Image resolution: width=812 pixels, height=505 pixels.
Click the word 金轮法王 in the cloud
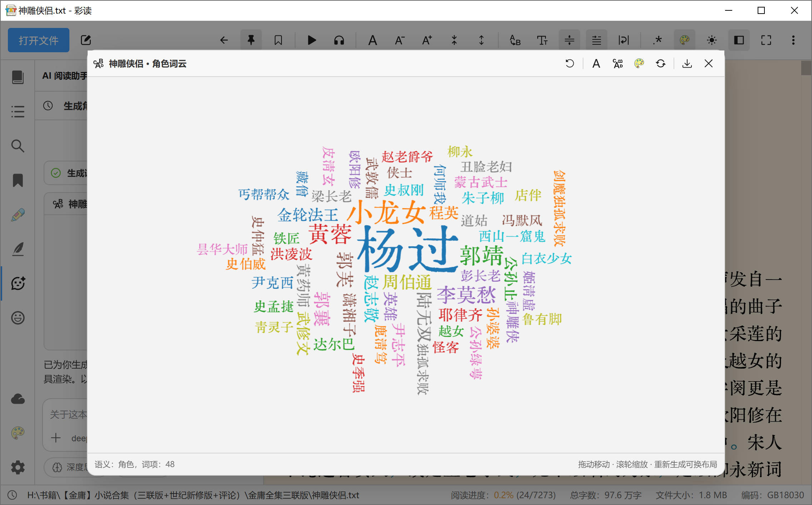(x=308, y=215)
